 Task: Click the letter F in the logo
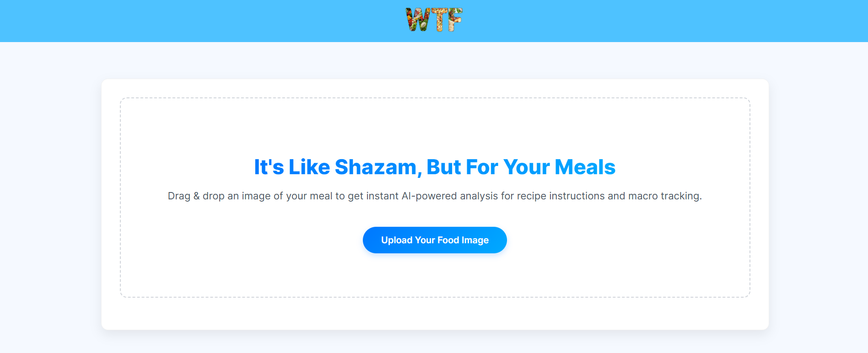coord(454,20)
